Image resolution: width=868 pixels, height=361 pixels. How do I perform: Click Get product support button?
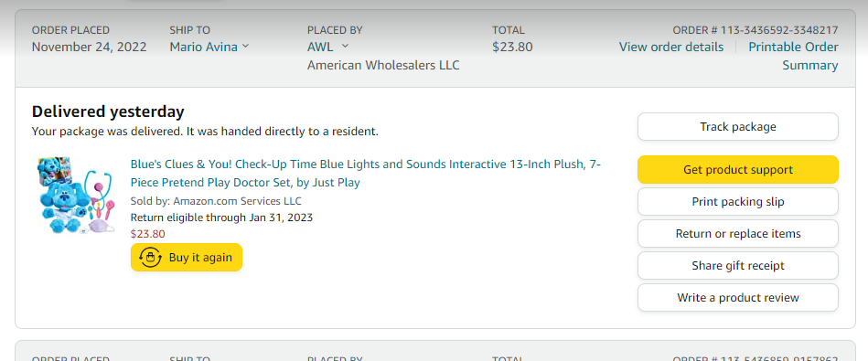click(738, 170)
